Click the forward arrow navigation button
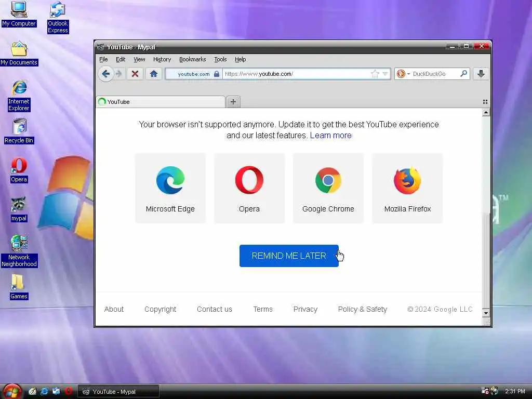 (118, 74)
